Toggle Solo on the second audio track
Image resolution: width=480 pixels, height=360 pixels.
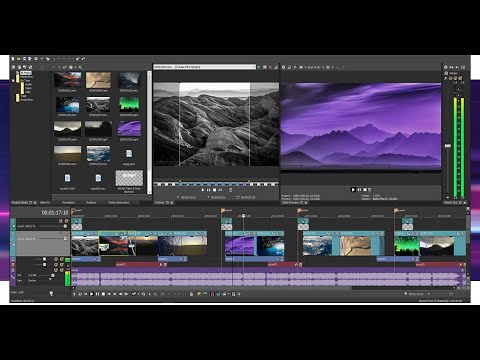(62, 265)
